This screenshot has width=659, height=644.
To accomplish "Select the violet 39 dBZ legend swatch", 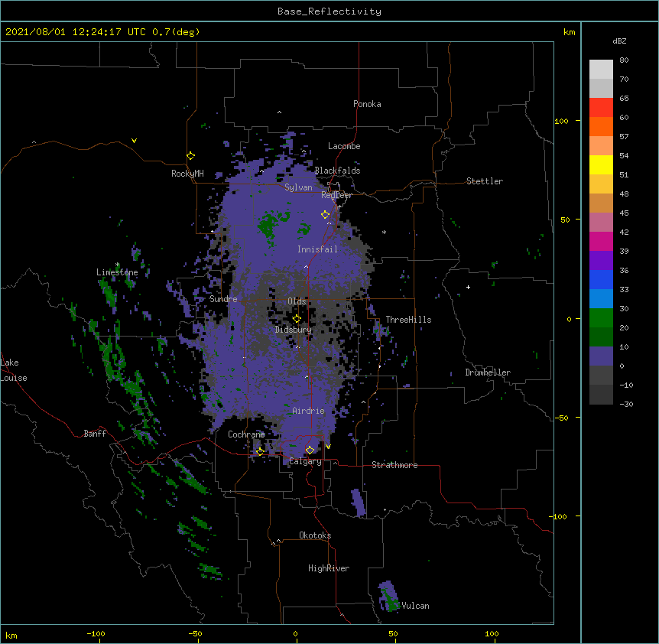I will pos(601,260).
